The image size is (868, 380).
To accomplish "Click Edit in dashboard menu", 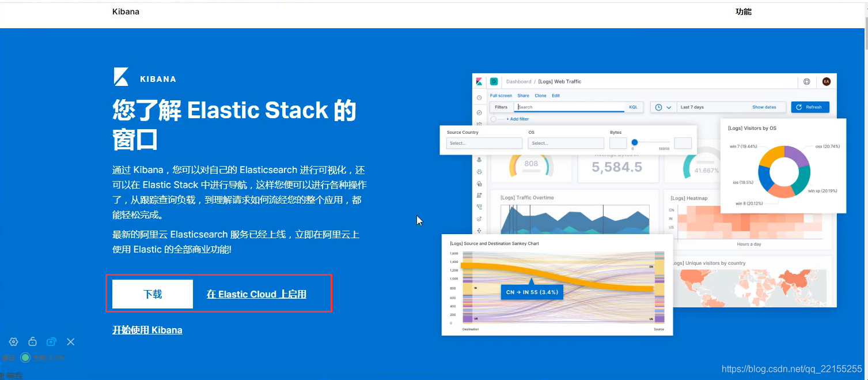I will (x=556, y=96).
